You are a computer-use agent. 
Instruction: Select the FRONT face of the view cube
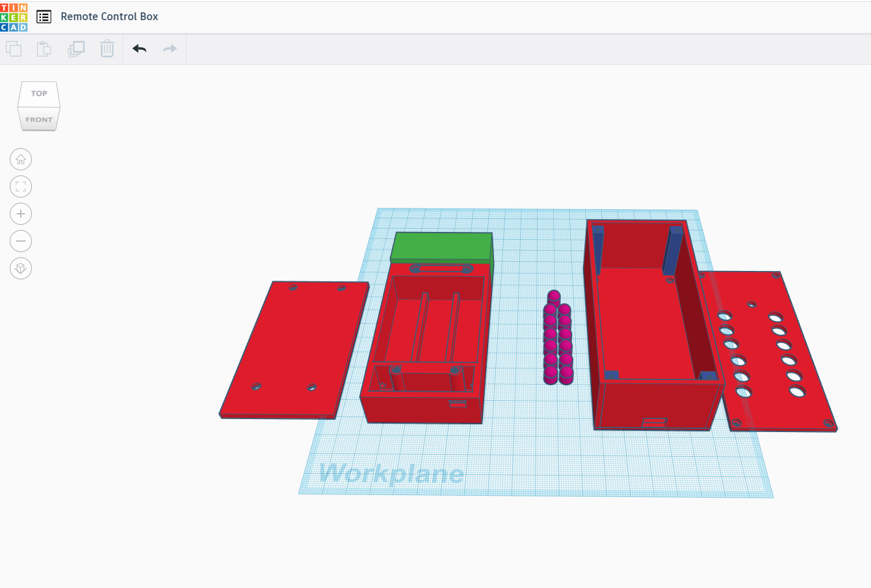pos(39,120)
